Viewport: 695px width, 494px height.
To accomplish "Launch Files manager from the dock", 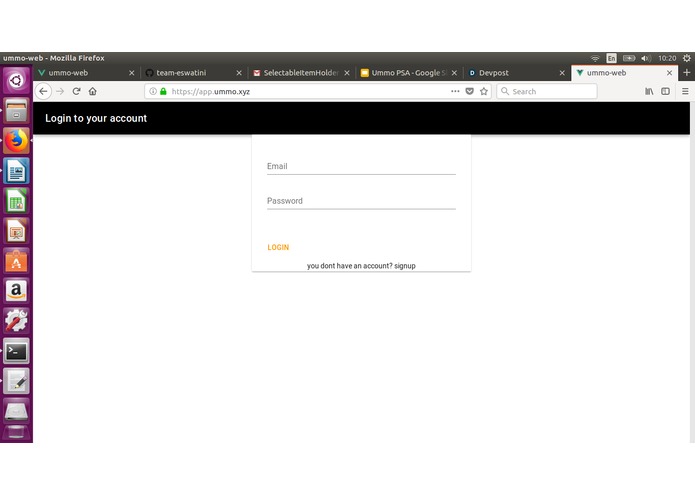I will pyautogui.click(x=16, y=110).
